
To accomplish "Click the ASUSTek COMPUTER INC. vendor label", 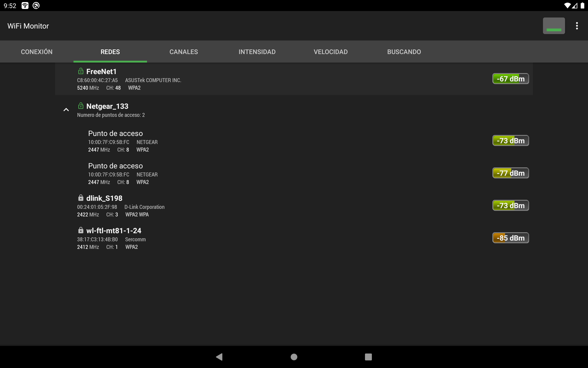I will (x=153, y=80).
